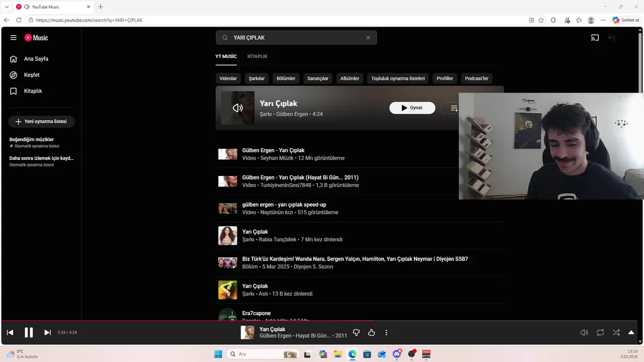This screenshot has width=644, height=362.
Task: Filter results by Sanatçılar
Action: coord(318,78)
